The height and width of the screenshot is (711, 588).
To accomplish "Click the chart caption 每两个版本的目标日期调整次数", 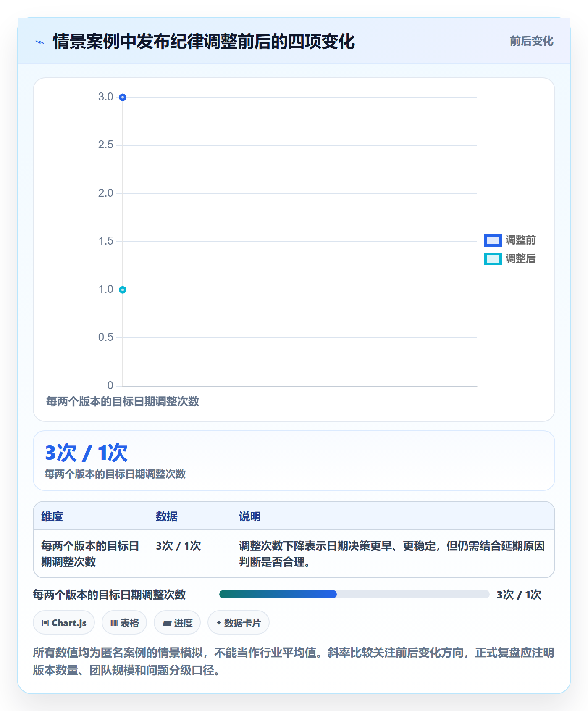I will pos(123,401).
